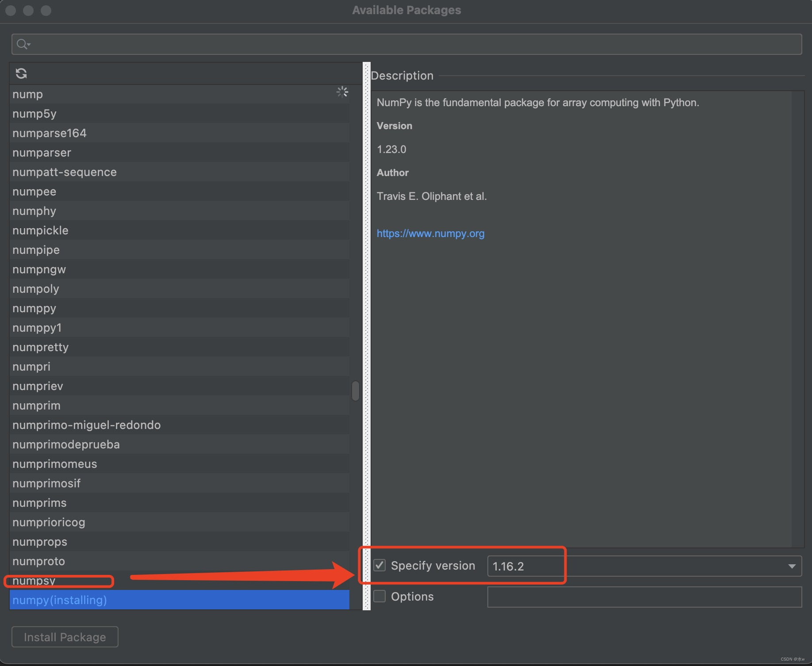
Task: Click the yellow minimize window button
Action: (x=28, y=10)
